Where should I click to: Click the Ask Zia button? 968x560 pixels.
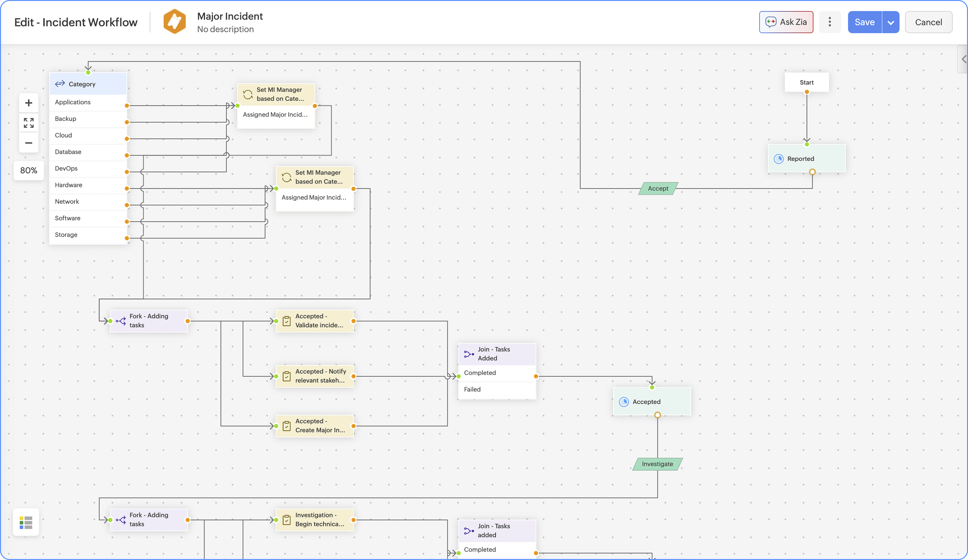[x=786, y=22]
